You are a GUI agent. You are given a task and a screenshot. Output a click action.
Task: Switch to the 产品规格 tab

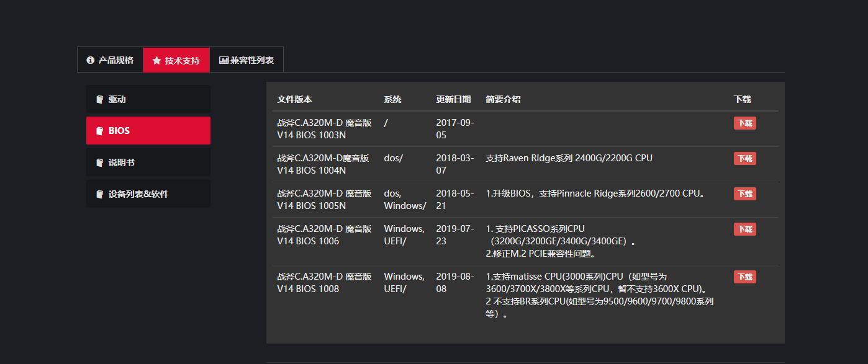pos(110,60)
